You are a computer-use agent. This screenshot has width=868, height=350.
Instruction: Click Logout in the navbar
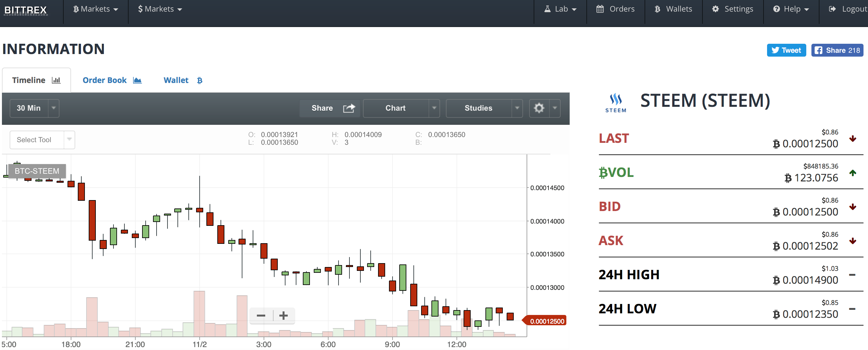848,9
